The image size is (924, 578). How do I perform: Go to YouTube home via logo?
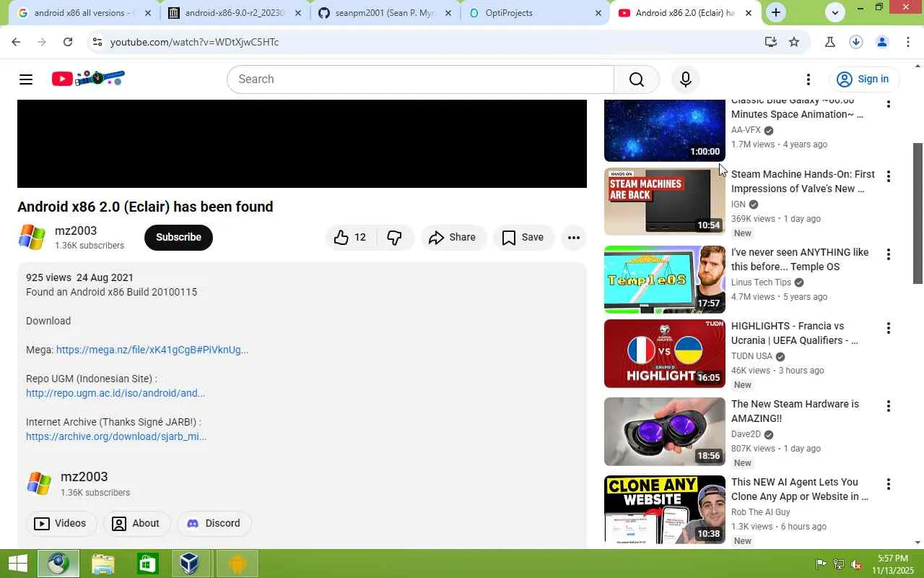click(88, 79)
